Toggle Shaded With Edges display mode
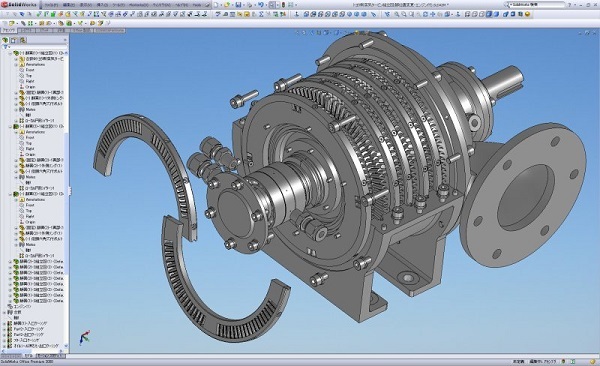Image resolution: width=600 pixels, height=366 pixels. (489, 15)
